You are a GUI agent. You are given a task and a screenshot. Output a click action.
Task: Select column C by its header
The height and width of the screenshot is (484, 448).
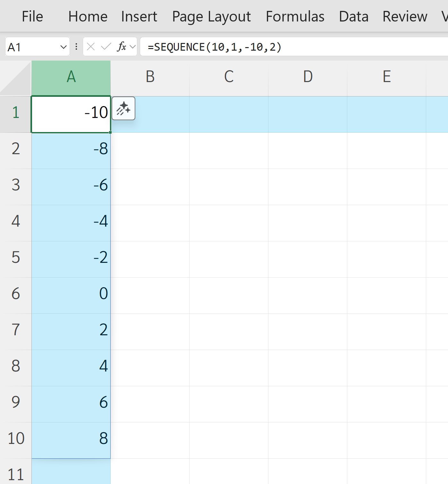pos(228,76)
